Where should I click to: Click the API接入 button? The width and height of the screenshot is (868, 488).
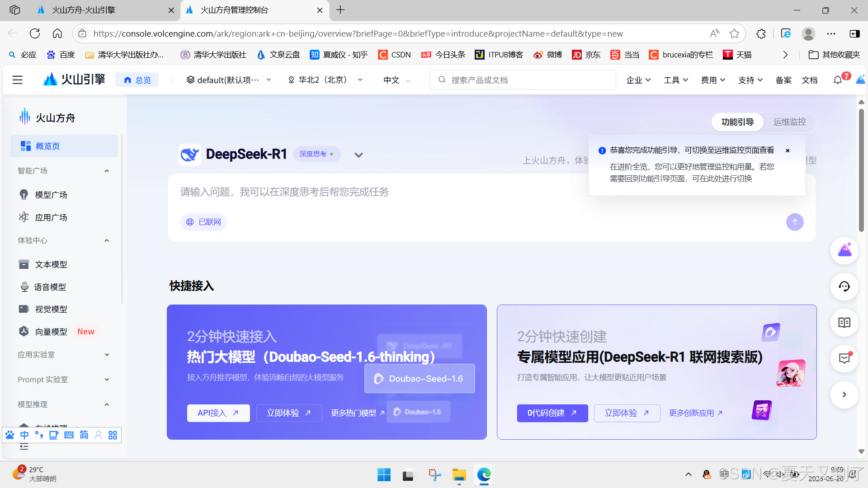click(x=218, y=413)
